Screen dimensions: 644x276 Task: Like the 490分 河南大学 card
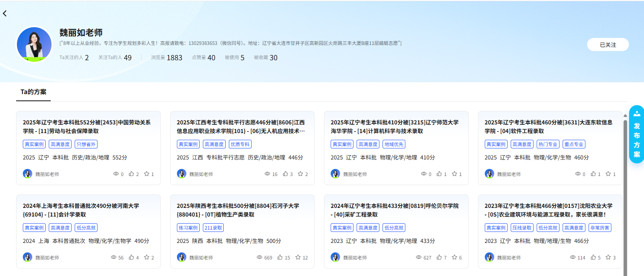pyautogui.click(x=131, y=257)
